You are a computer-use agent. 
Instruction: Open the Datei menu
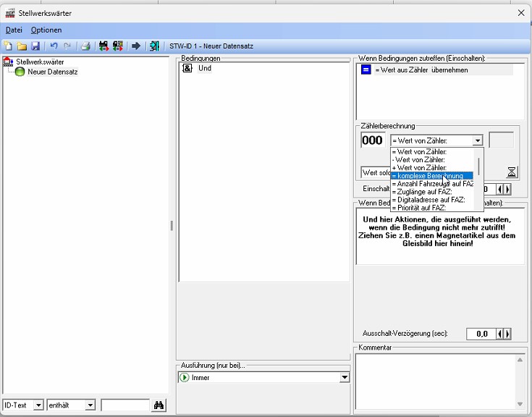coord(14,30)
